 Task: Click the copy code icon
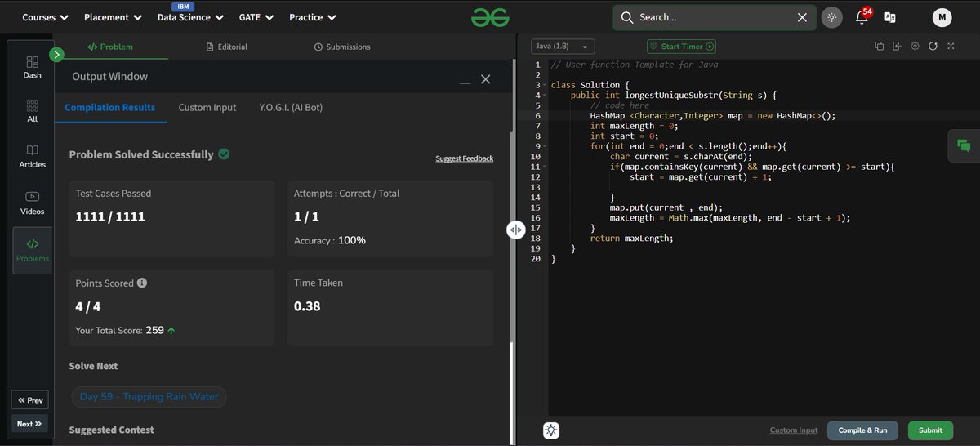879,47
